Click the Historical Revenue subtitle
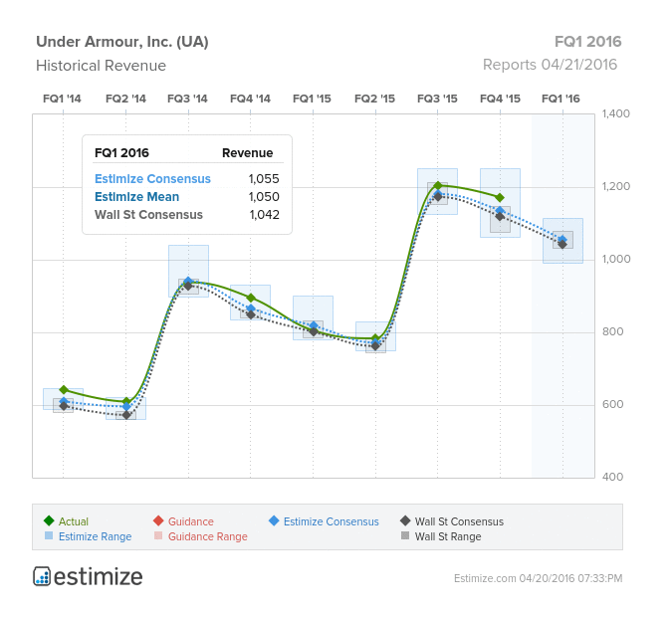 pyautogui.click(x=101, y=66)
